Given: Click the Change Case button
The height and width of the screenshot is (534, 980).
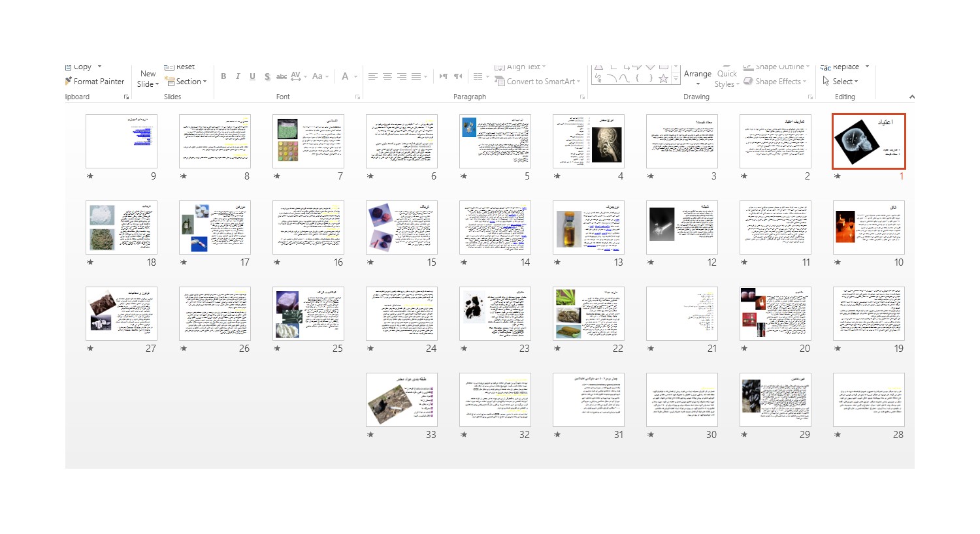Looking at the screenshot, I should 320,76.
